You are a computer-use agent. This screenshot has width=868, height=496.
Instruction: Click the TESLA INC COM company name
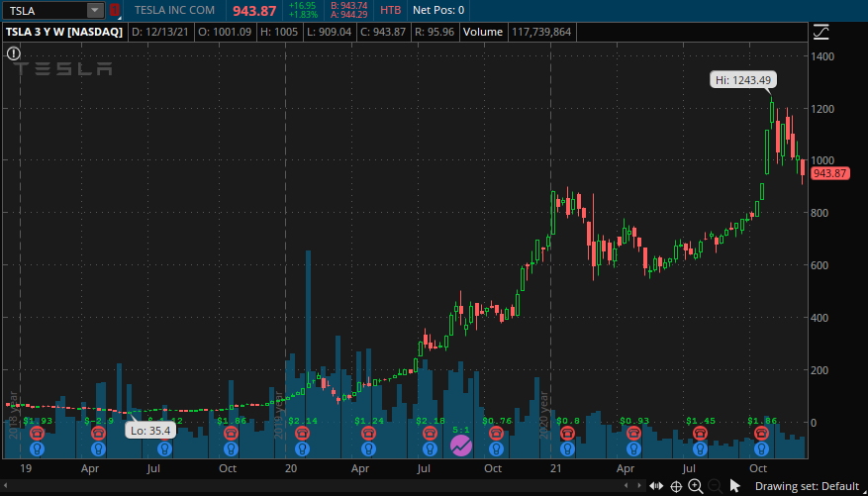[x=173, y=10]
